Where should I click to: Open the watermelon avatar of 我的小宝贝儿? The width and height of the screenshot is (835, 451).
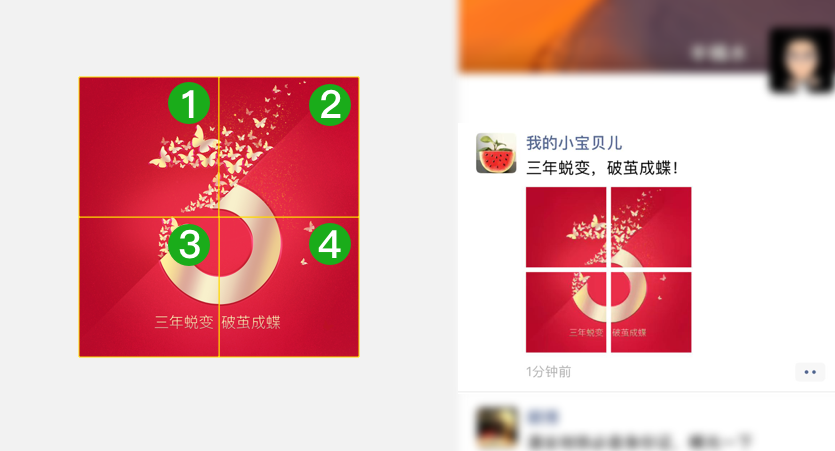[496, 153]
